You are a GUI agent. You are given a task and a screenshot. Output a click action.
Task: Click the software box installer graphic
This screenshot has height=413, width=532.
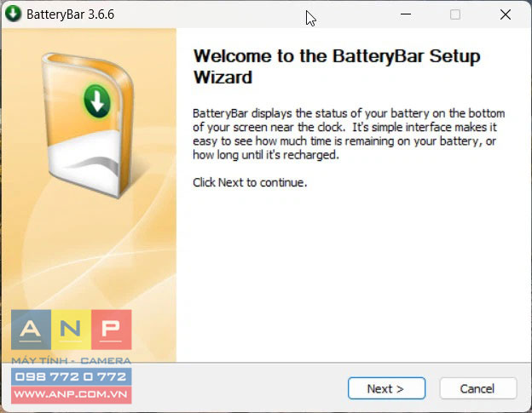(88, 124)
